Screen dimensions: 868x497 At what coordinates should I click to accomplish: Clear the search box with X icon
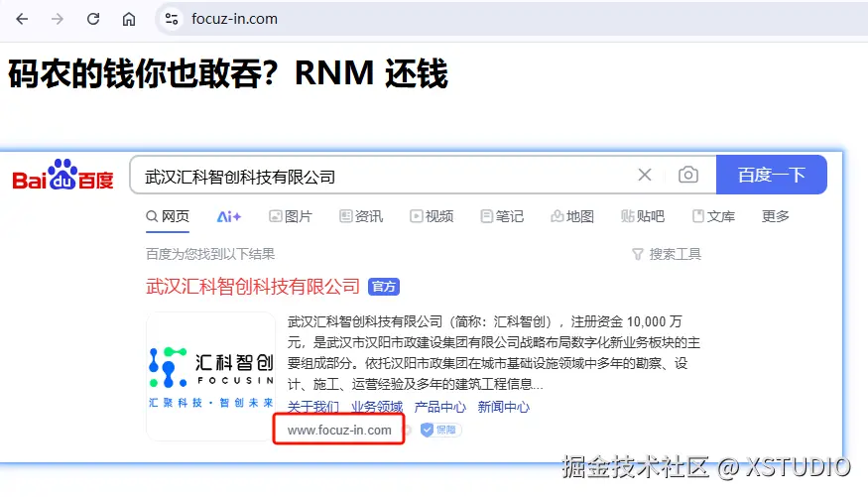[645, 175]
